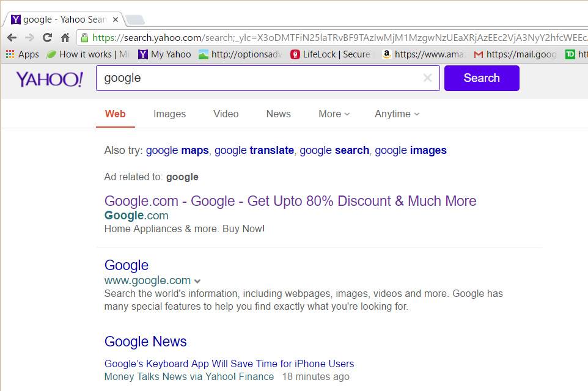Reload the page with refresh icon
588x391 pixels.
tap(47, 37)
